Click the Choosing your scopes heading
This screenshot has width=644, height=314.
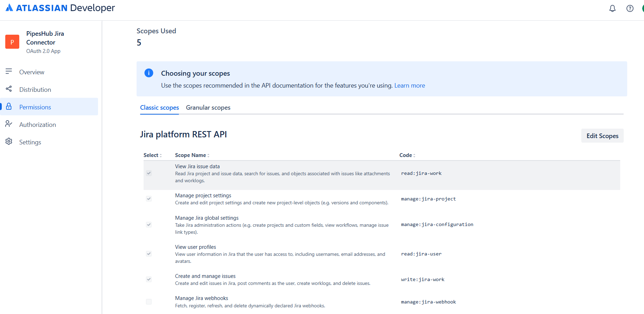[x=195, y=73]
